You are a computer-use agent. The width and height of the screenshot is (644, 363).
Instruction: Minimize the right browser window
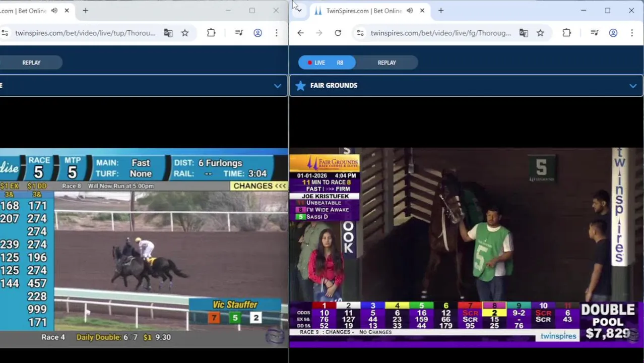pos(584,11)
